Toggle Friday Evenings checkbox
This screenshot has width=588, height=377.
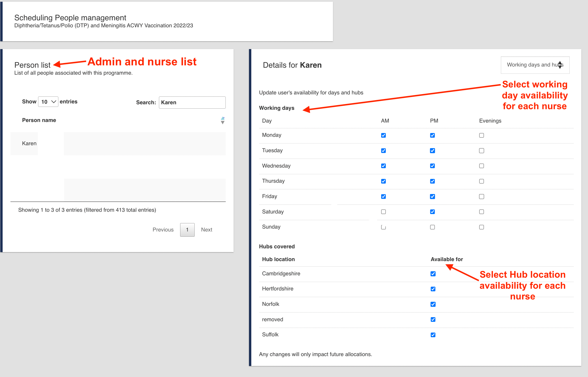[x=481, y=197]
